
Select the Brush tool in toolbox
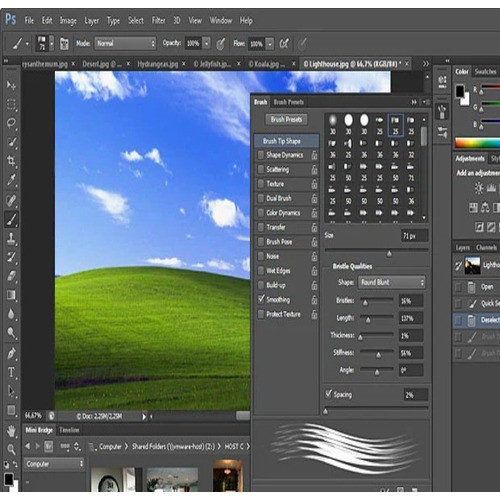click(11, 220)
